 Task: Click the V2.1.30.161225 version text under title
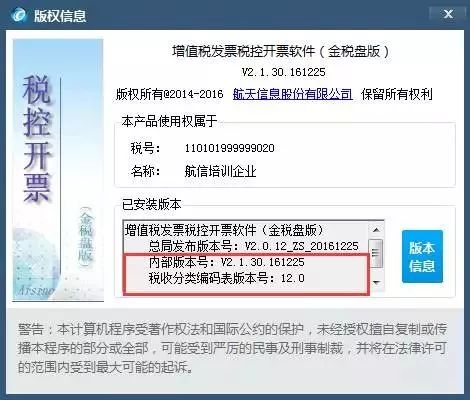283,72
